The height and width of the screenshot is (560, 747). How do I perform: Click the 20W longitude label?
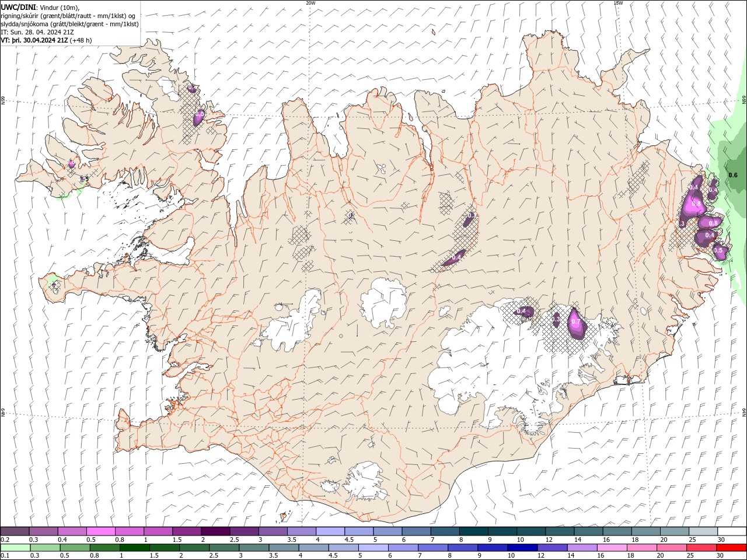pyautogui.click(x=310, y=3)
